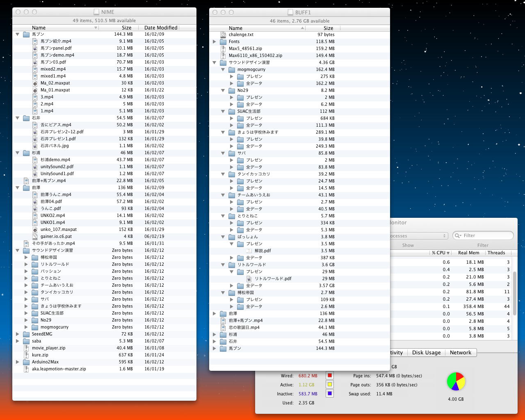Click the chalenge.txt text file icon
525x420 pixels.
coord(223,34)
